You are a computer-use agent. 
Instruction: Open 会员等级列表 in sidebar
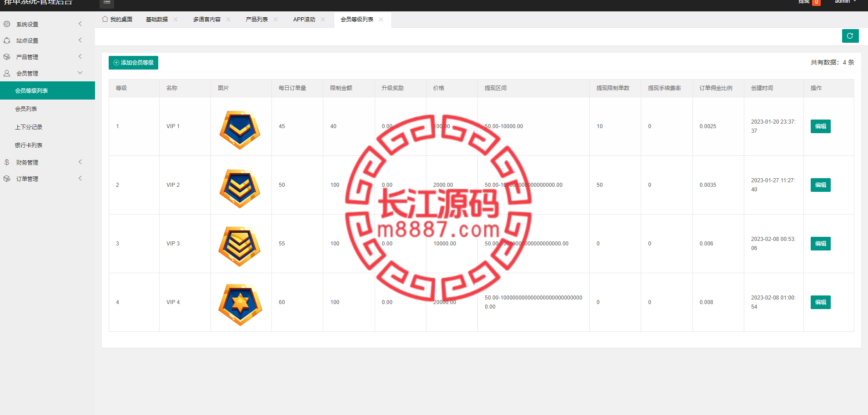pos(47,90)
